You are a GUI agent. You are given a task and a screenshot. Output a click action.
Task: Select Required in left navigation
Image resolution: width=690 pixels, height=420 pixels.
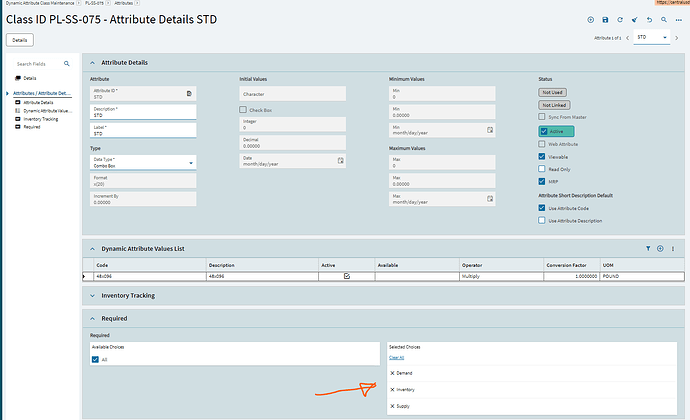[x=32, y=127]
